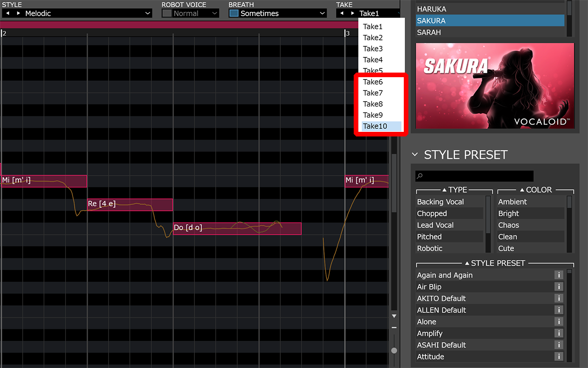Open info for the "Again and Again" preset

pyautogui.click(x=559, y=275)
